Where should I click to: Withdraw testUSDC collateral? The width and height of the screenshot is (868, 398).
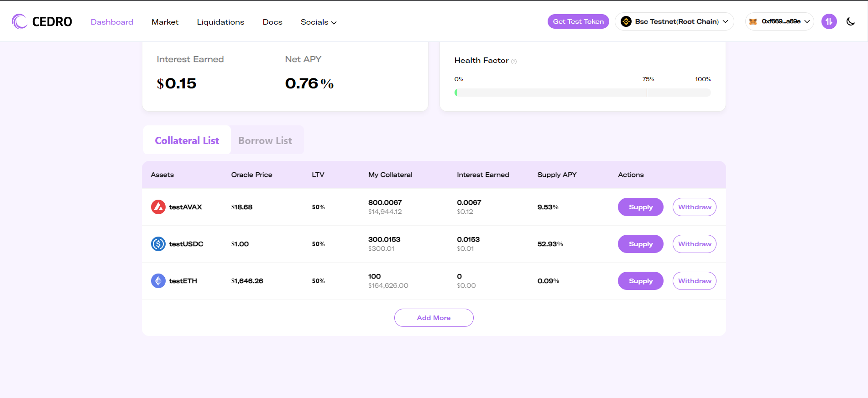coord(695,244)
